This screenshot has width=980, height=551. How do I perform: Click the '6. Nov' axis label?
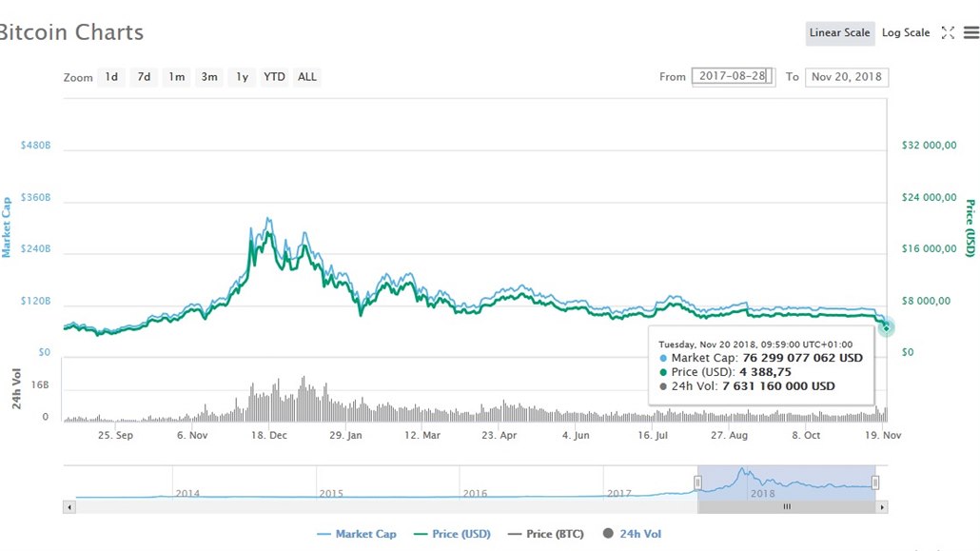click(192, 435)
